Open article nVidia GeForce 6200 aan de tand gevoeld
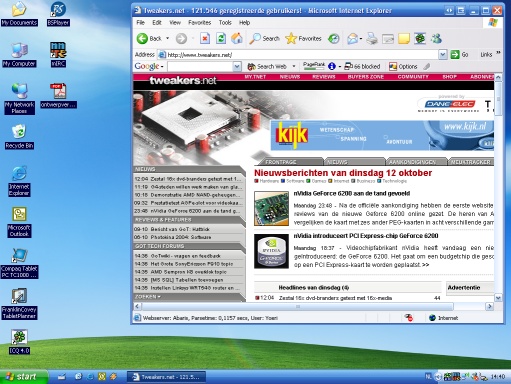511x384 pixels. click(352, 193)
